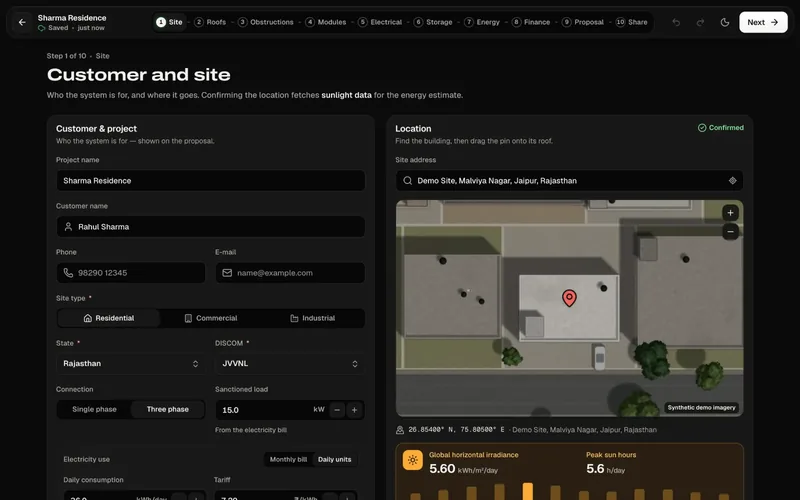
Task: Select Single phase connection
Action: click(94, 409)
